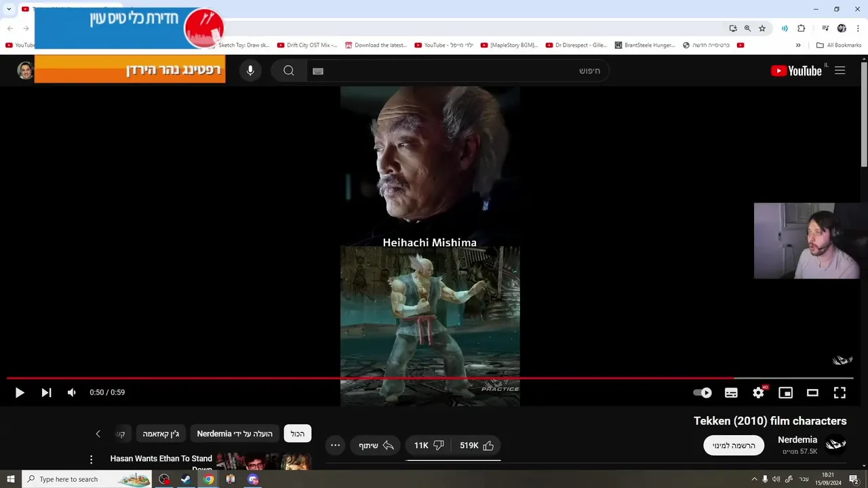This screenshot has width=868, height=488.
Task: Open the notification center icon
Action: point(854,479)
